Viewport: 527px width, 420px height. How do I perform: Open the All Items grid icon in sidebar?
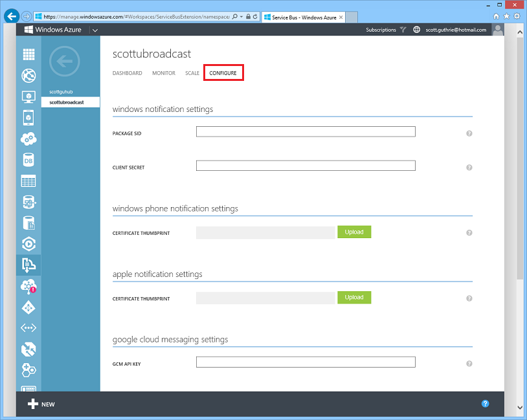click(x=28, y=54)
